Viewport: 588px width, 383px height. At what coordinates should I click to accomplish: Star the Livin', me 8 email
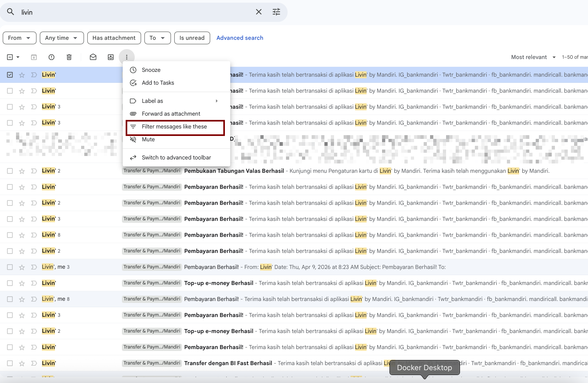coord(22,299)
